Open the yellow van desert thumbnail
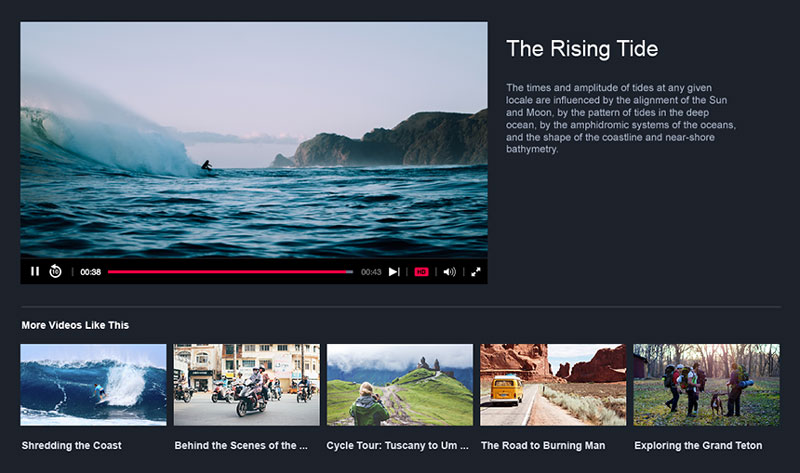This screenshot has height=473, width=800. click(x=553, y=385)
